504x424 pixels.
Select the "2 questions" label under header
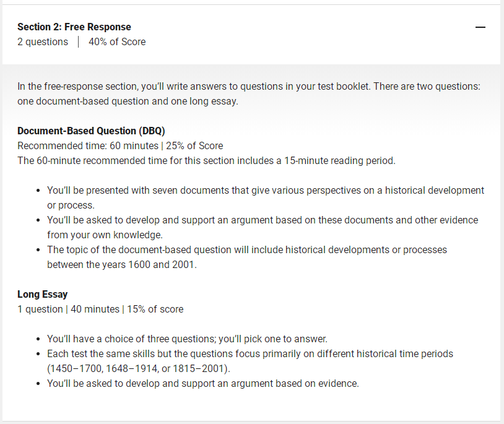(43, 41)
